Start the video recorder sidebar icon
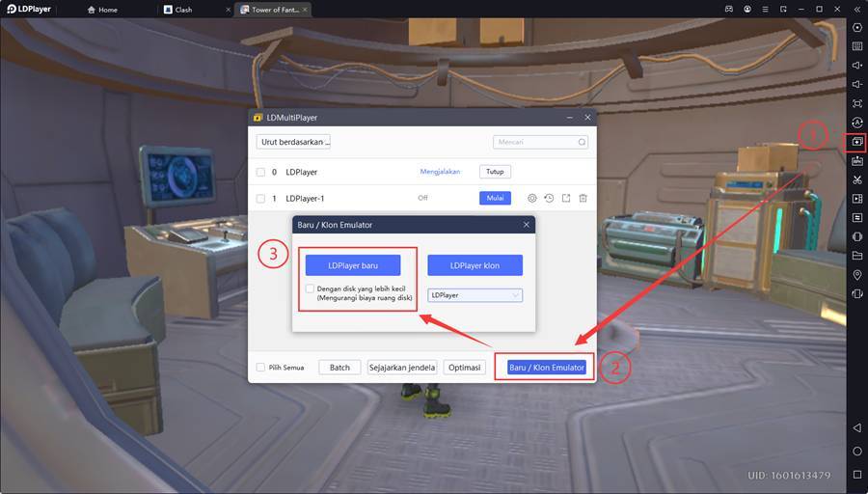The height and width of the screenshot is (494, 868). tap(857, 199)
